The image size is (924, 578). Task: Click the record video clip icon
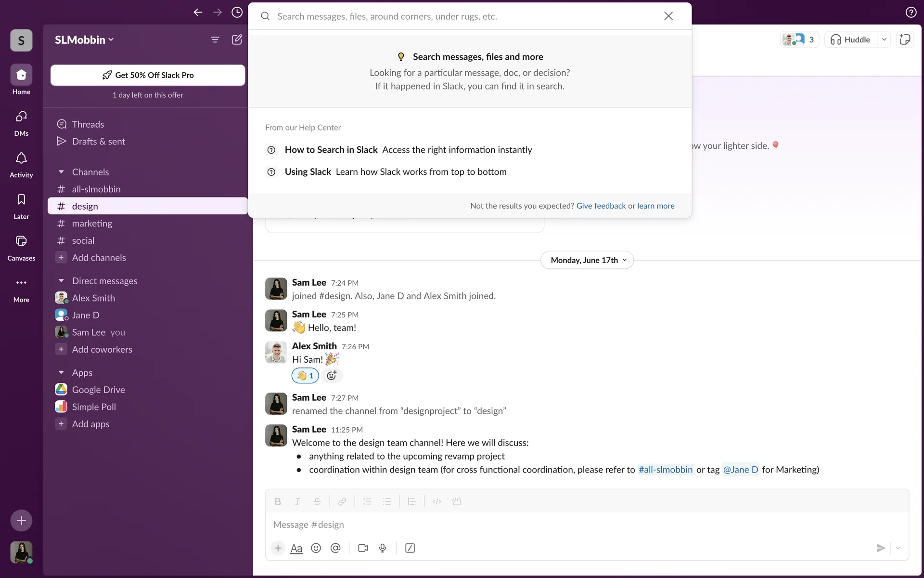click(363, 548)
